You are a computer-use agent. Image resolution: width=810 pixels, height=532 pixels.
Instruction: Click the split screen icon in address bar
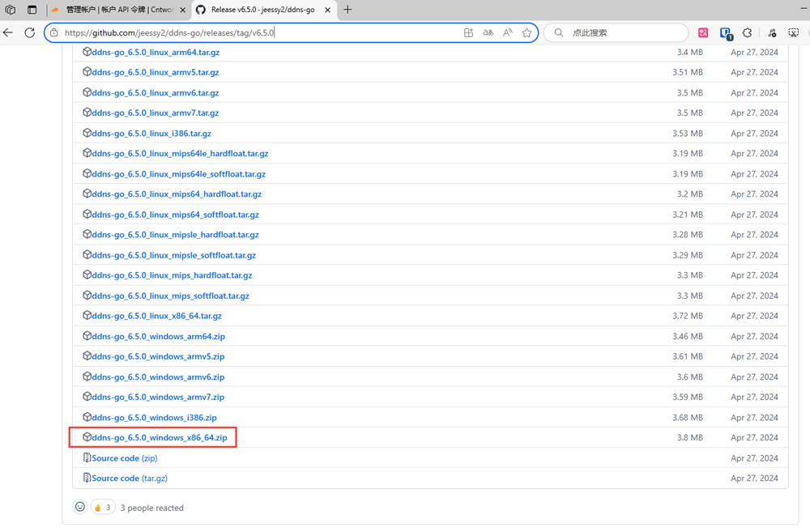[468, 32]
